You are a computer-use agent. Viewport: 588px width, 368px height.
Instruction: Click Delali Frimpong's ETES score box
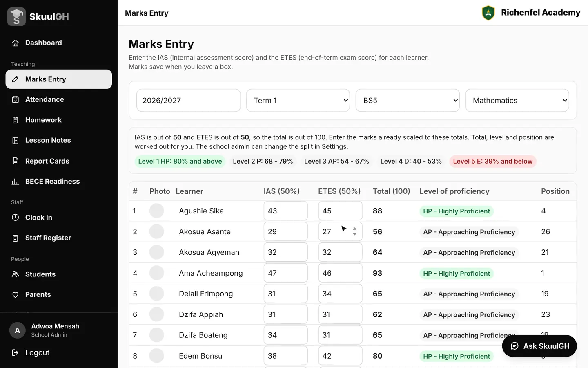[340, 294]
